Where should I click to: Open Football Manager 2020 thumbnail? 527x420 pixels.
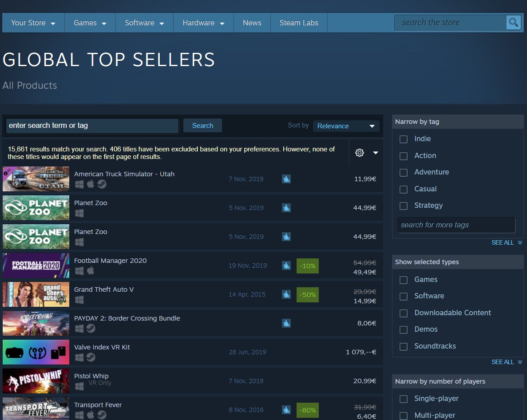tap(36, 265)
